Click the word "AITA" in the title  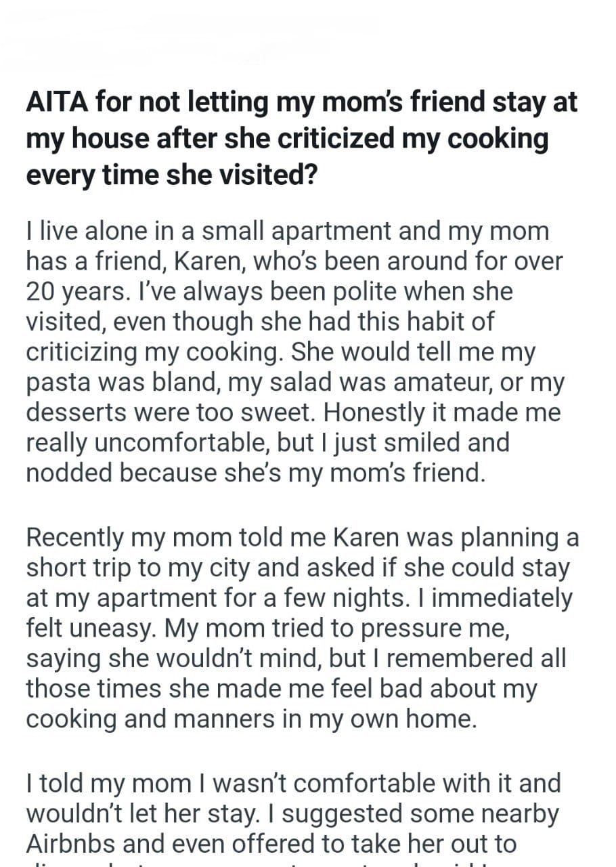(57, 104)
